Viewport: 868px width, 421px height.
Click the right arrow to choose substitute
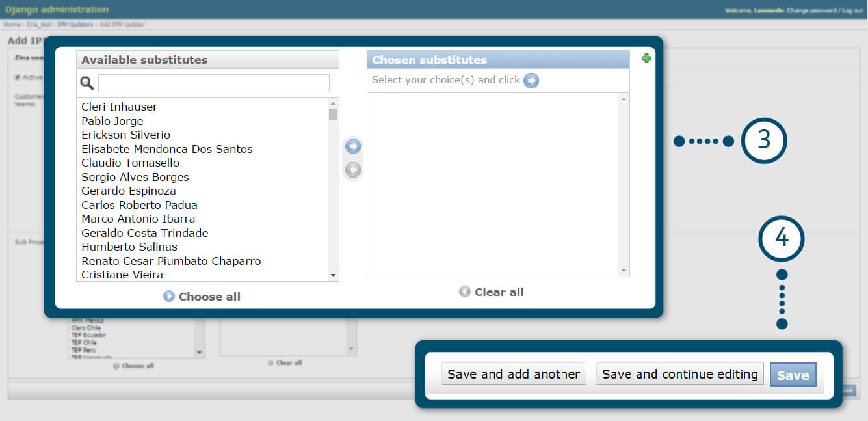tap(353, 146)
